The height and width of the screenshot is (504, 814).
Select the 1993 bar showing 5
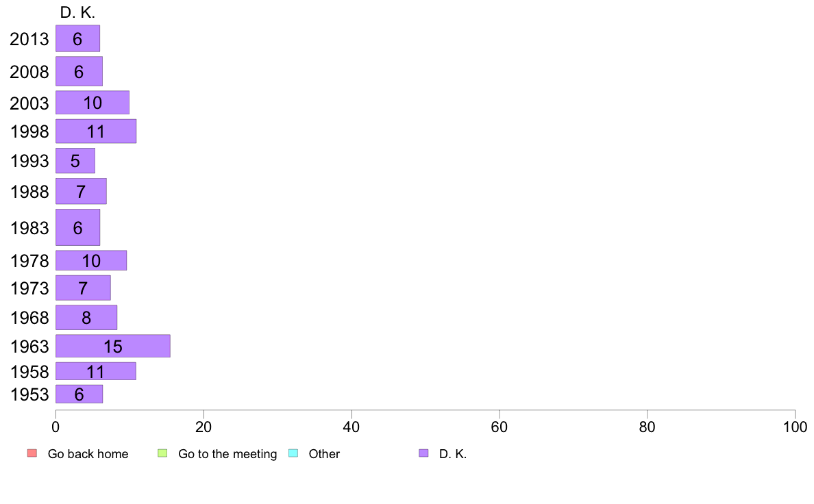coord(75,160)
